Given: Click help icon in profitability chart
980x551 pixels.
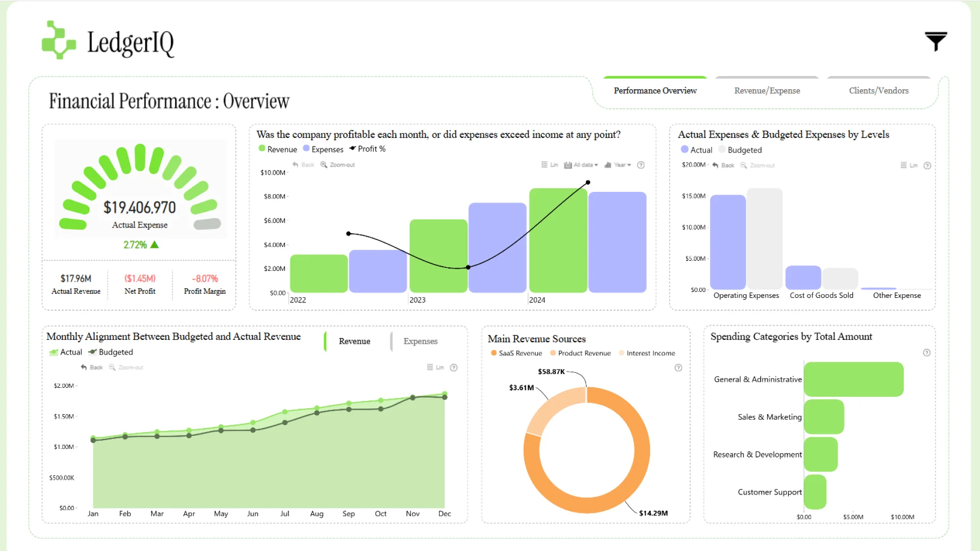Looking at the screenshot, I should [x=641, y=165].
